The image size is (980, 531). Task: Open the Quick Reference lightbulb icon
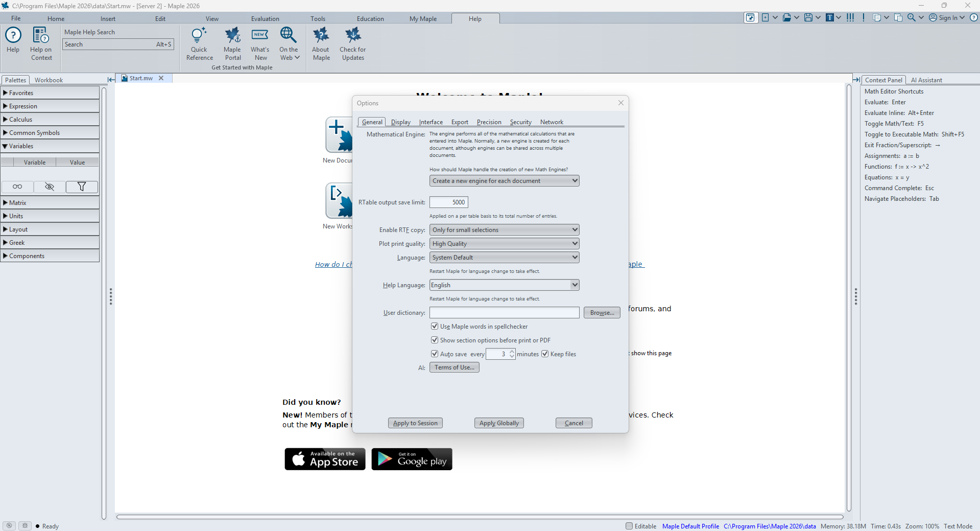pyautogui.click(x=199, y=36)
